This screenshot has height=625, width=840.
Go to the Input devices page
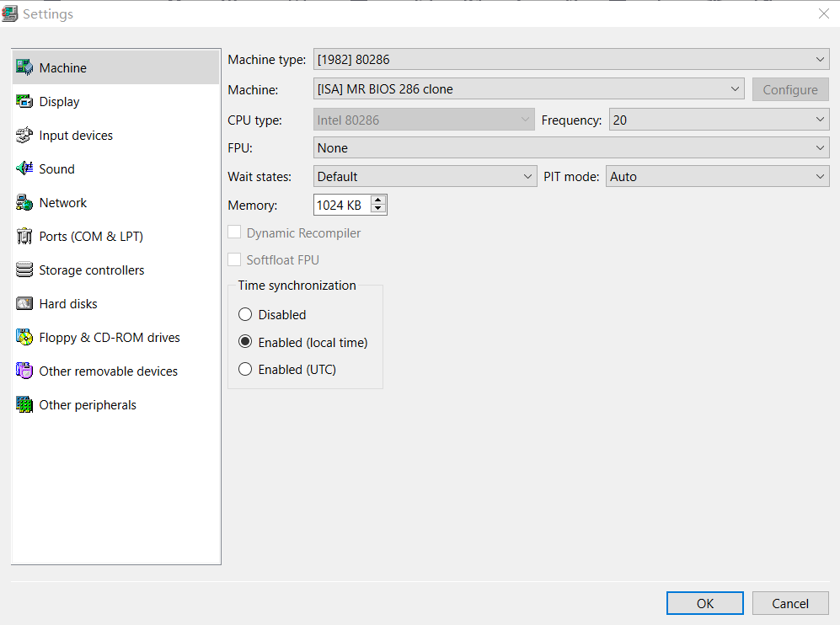pyautogui.click(x=115, y=135)
